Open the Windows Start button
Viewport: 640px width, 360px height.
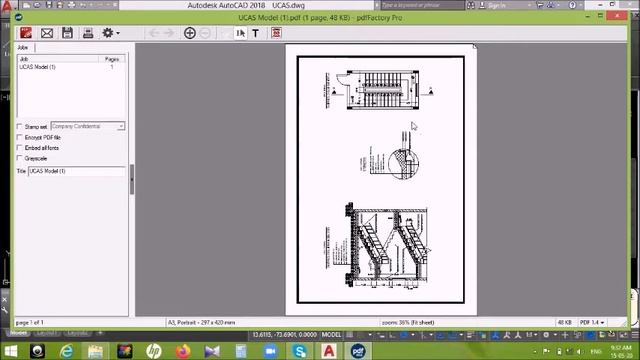point(10,351)
